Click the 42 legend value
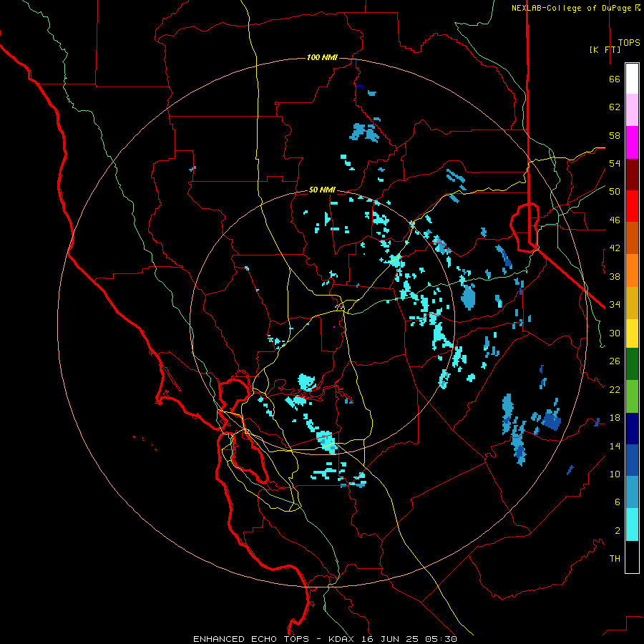The image size is (644, 644). click(x=615, y=248)
